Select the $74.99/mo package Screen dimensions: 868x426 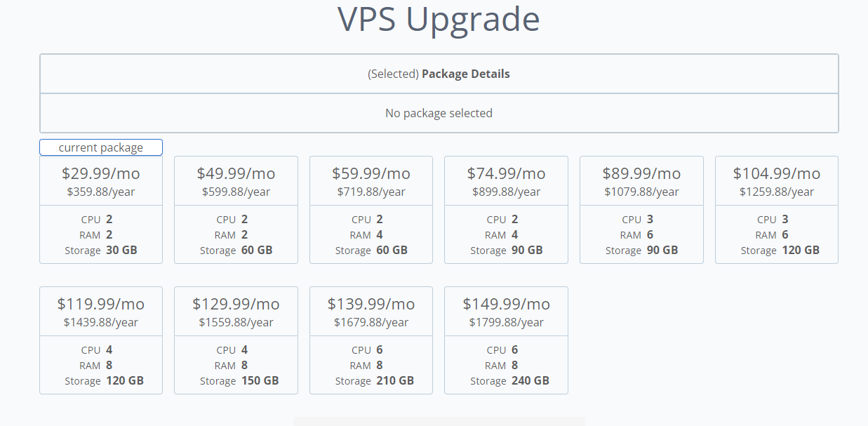506,209
